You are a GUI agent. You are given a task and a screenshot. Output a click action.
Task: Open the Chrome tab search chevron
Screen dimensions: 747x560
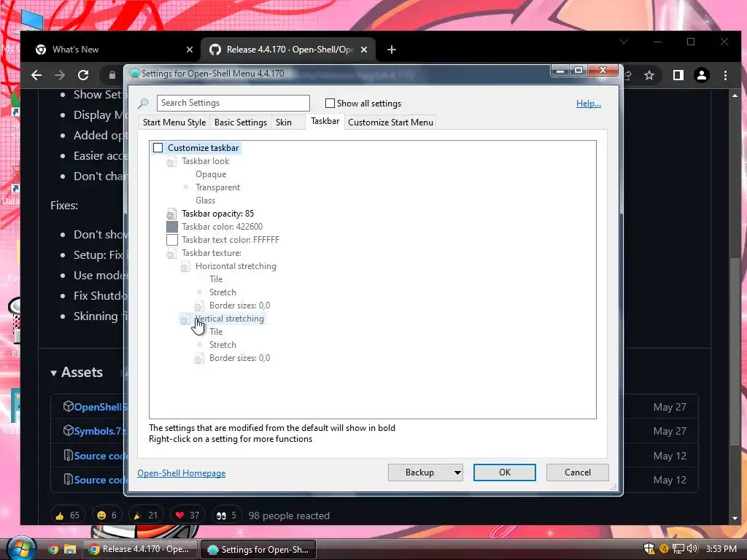pyautogui.click(x=623, y=42)
